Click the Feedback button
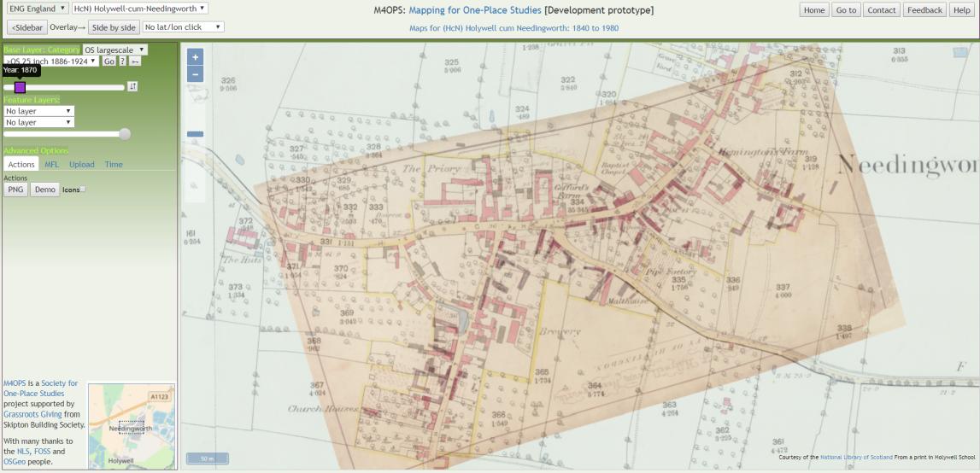 (924, 10)
